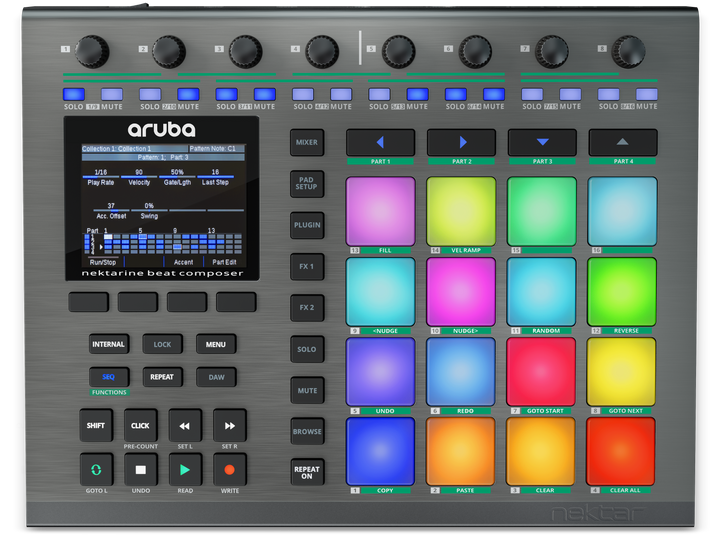The height and width of the screenshot is (539, 720).
Task: Open the BROWSE button
Action: 307,432
